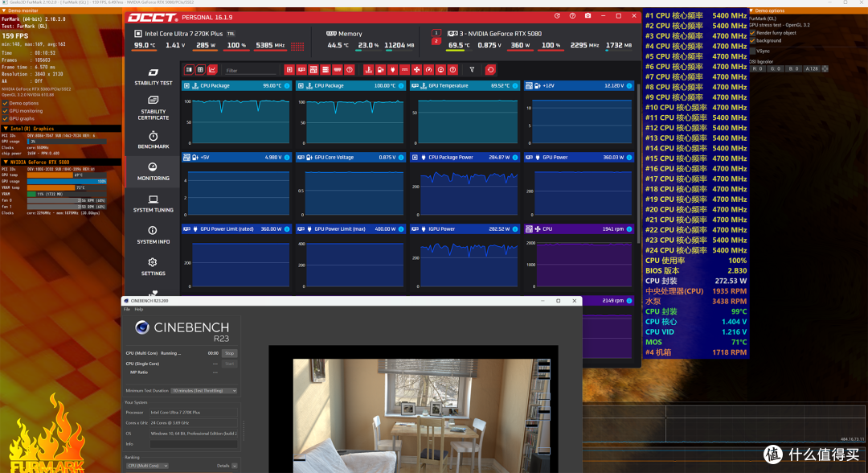Click GPU Power Limit (max) graph header
This screenshot has height=473, width=868.
[350, 228]
